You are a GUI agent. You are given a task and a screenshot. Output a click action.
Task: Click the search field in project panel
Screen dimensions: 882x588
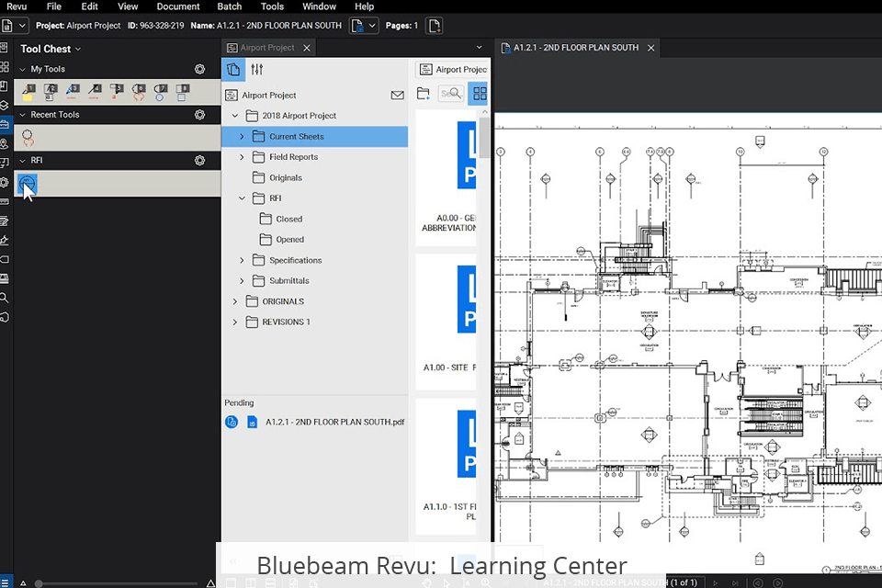451,94
